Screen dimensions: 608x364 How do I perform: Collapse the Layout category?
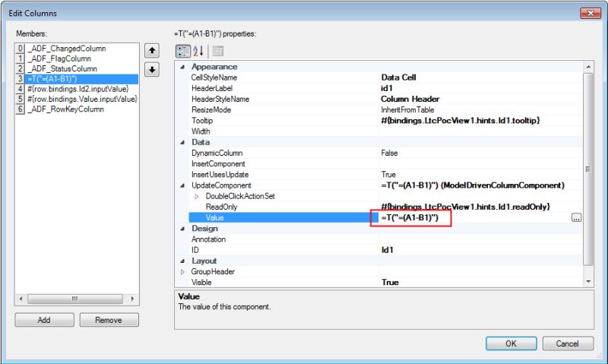point(182,261)
